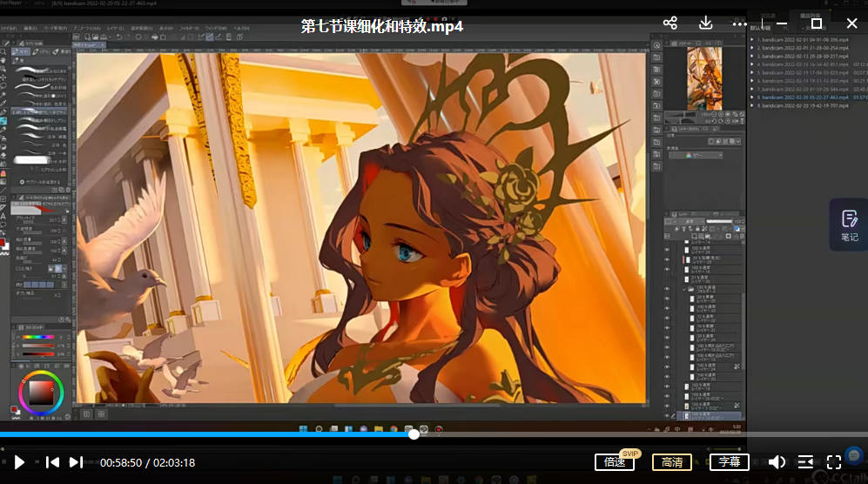Click the download icon at the top

(x=706, y=24)
